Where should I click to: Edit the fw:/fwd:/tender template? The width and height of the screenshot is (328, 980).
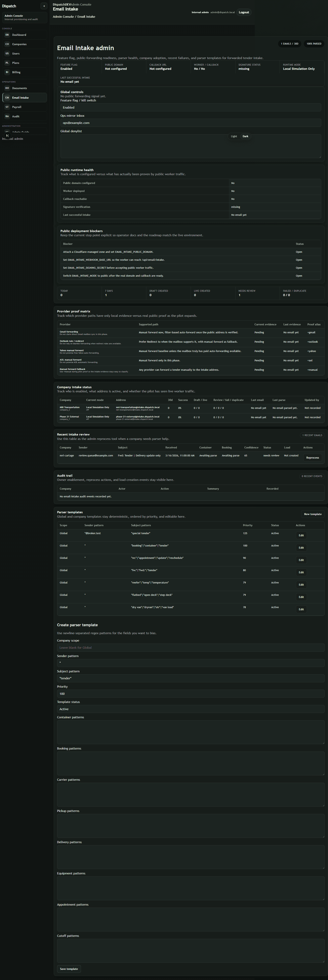pos(301,572)
